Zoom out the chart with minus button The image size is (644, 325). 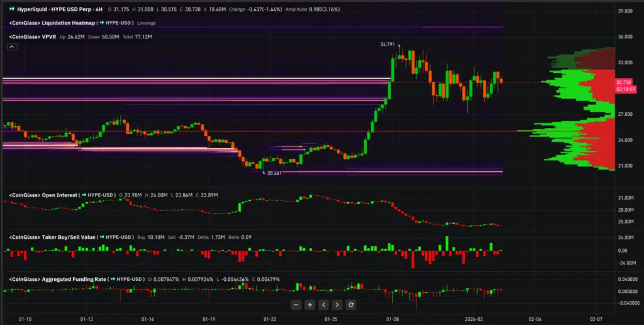coord(296,305)
